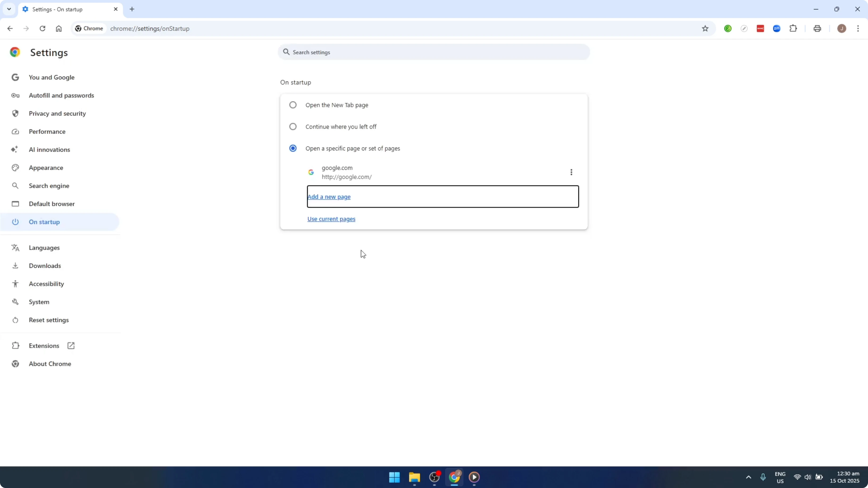
Task: Open the tab search chevron
Action: click(x=9, y=9)
